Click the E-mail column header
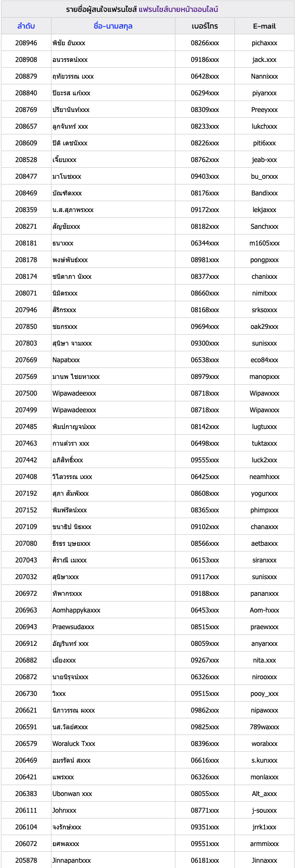295x868 pixels. point(264,26)
